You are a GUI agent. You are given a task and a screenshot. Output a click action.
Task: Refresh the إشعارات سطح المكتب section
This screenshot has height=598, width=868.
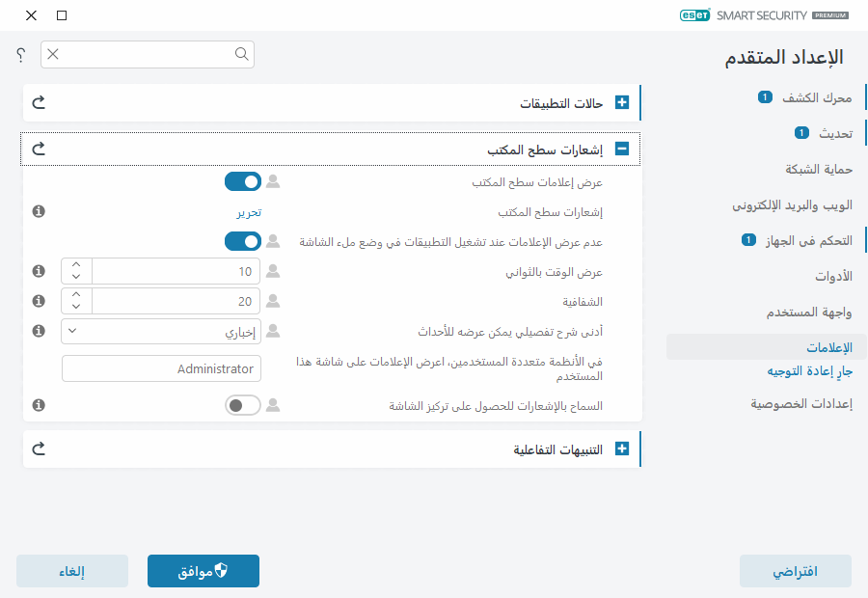pos(39,149)
